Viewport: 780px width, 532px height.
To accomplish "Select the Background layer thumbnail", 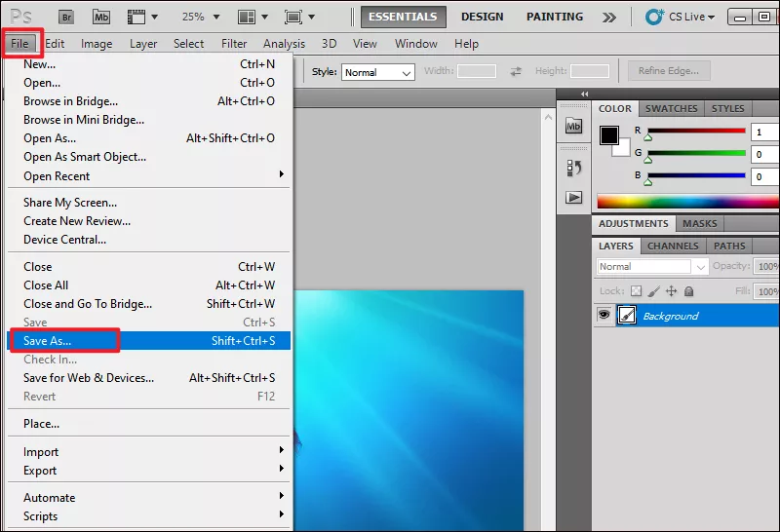I will 627,316.
